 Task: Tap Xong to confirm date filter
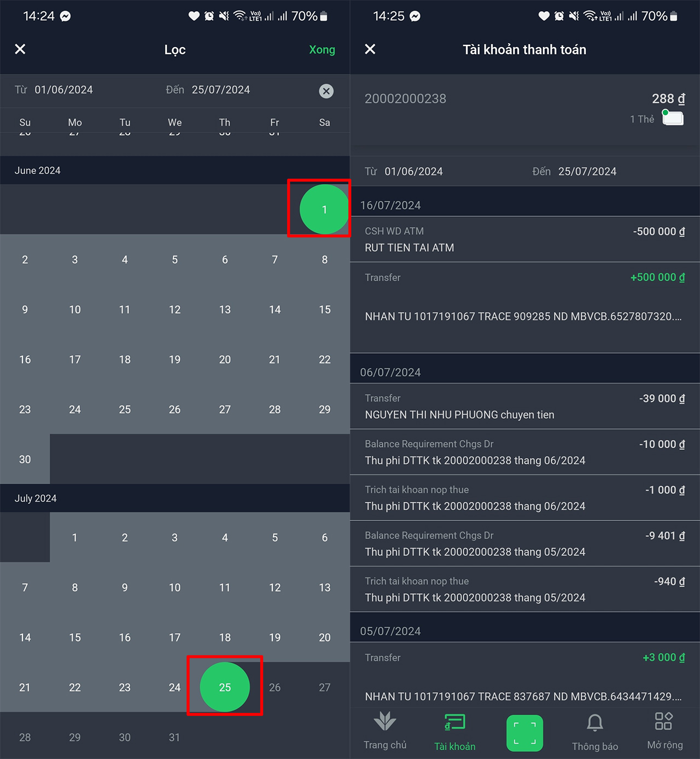(322, 50)
